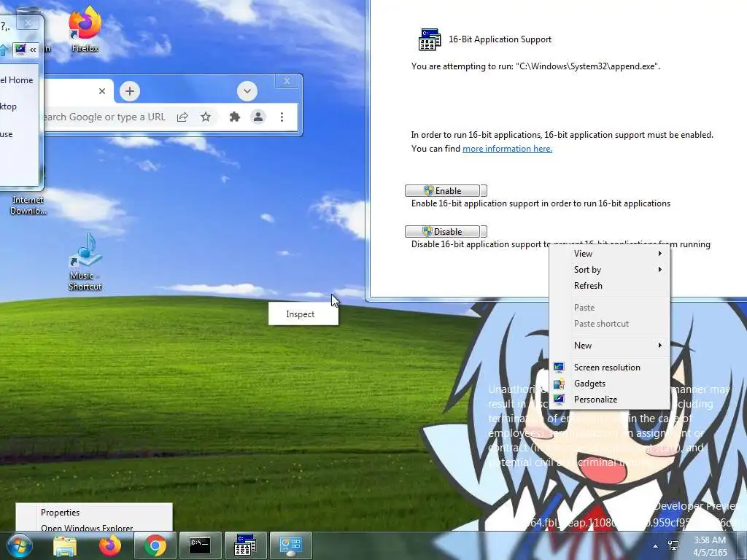Close the current Chrome tab
Image resolution: width=747 pixels, height=560 pixels.
(x=102, y=91)
